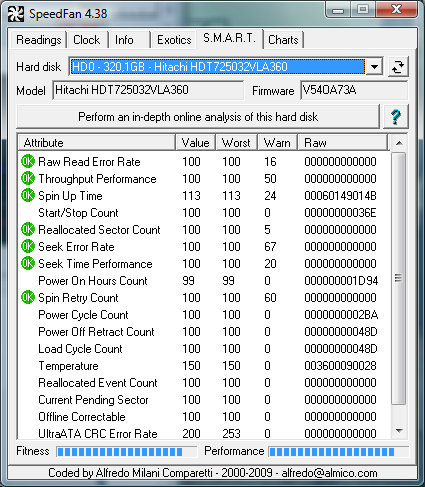The width and height of the screenshot is (425, 487).
Task: Click scroll down arrow of attribute list
Action: tap(399, 431)
